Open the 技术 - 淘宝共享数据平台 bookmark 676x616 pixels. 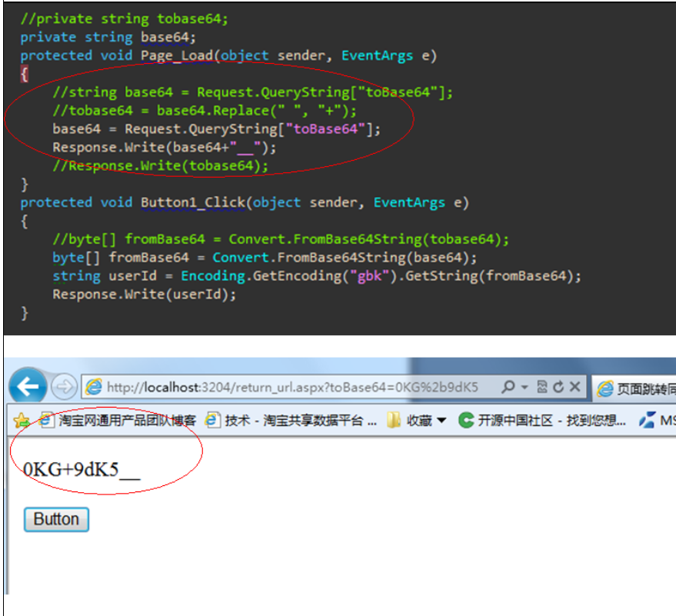pos(291,421)
